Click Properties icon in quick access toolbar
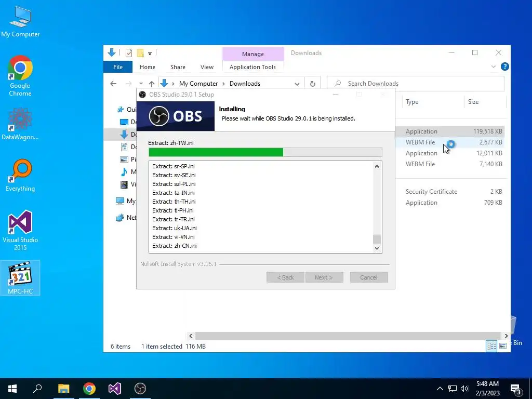The image size is (532, 399). click(x=129, y=53)
